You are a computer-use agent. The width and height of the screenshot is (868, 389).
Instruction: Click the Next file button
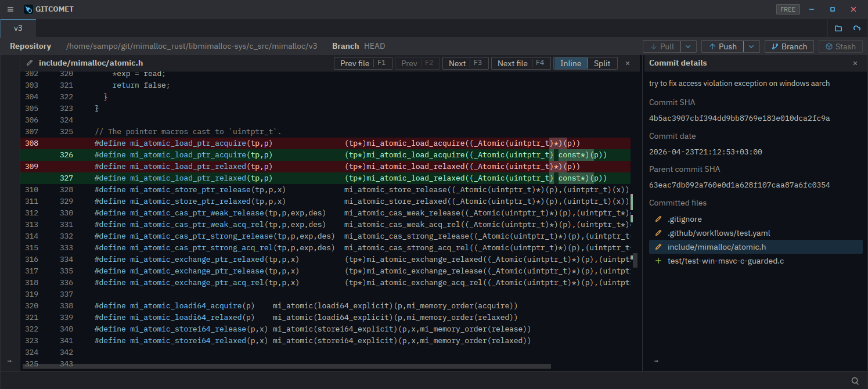513,63
